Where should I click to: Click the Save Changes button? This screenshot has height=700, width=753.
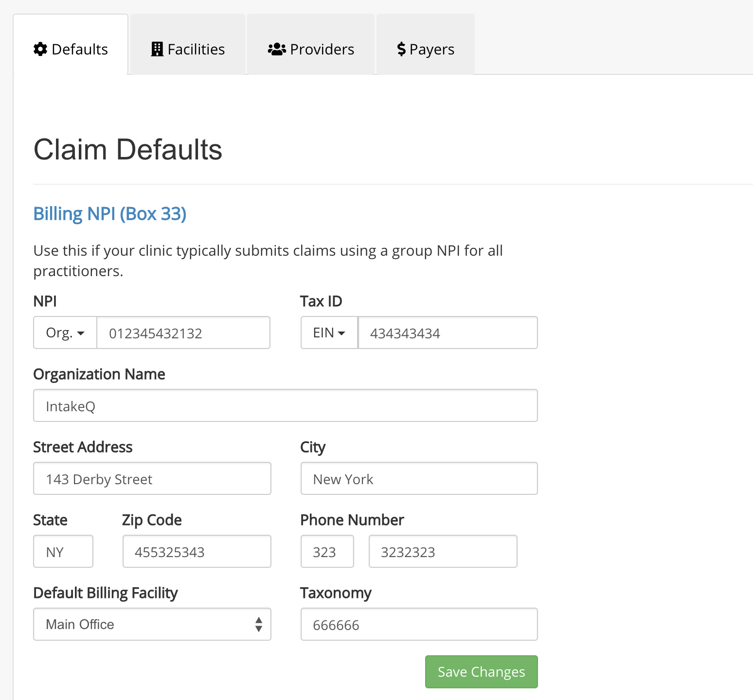tap(481, 672)
